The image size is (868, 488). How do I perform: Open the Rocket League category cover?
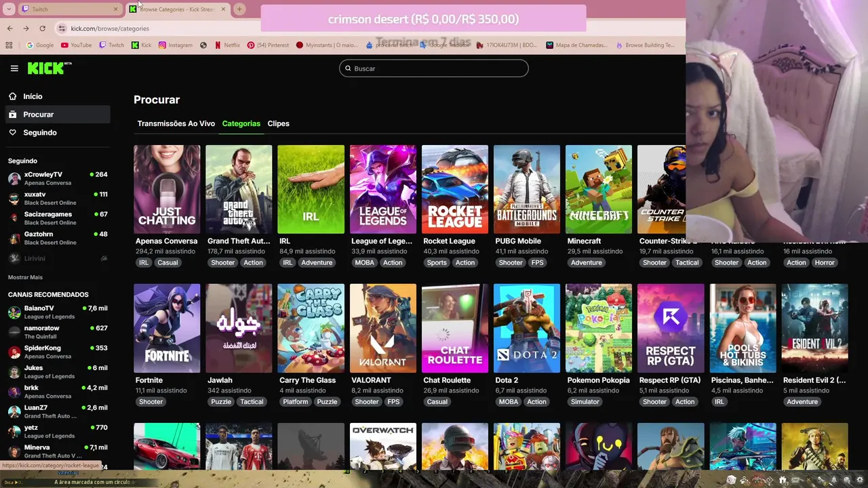point(455,189)
